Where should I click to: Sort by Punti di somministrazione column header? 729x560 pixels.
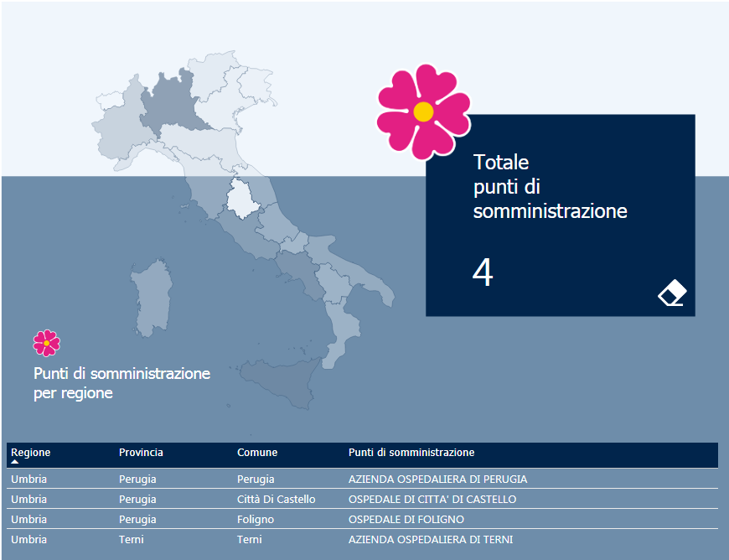(411, 453)
